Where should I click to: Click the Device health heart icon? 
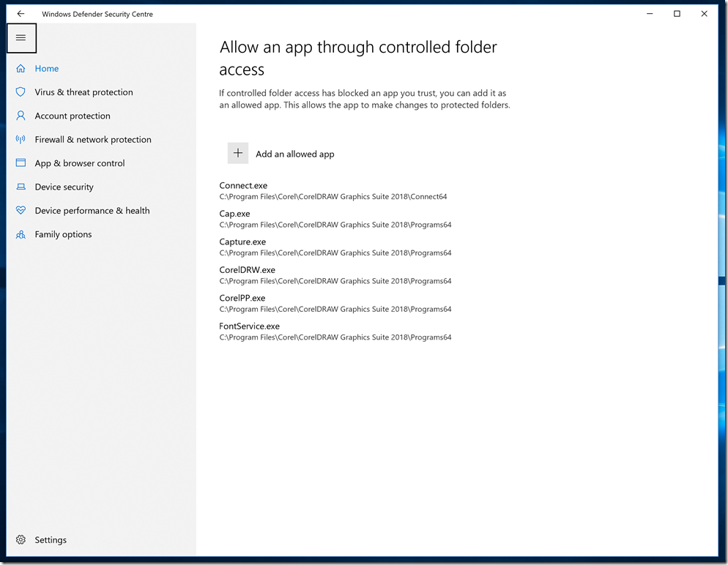click(x=21, y=211)
